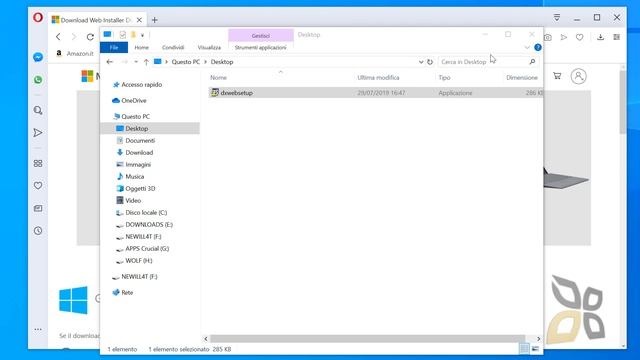Sort files by Dimensione column
Image resolution: width=640 pixels, height=360 pixels.
pos(522,78)
